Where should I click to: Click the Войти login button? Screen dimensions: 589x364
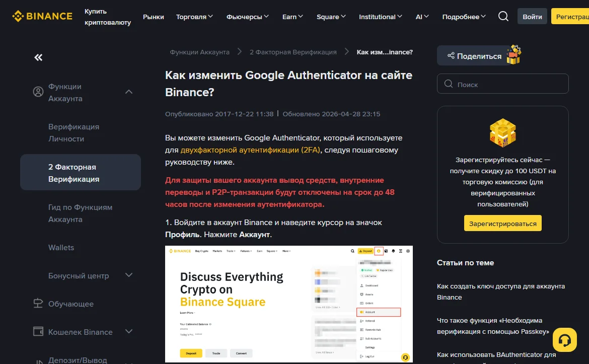click(532, 17)
